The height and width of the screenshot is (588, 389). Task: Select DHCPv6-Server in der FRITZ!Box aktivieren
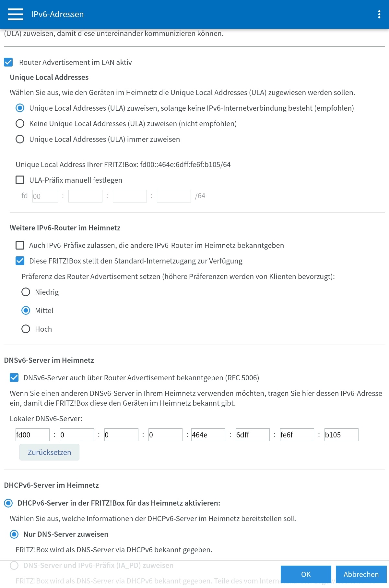tap(8, 503)
